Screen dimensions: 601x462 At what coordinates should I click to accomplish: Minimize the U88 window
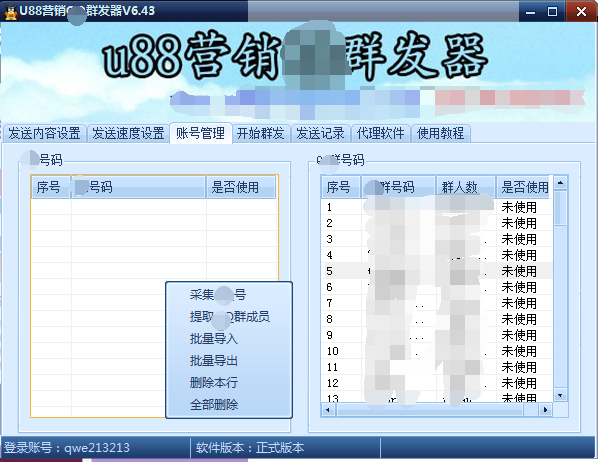[530, 12]
